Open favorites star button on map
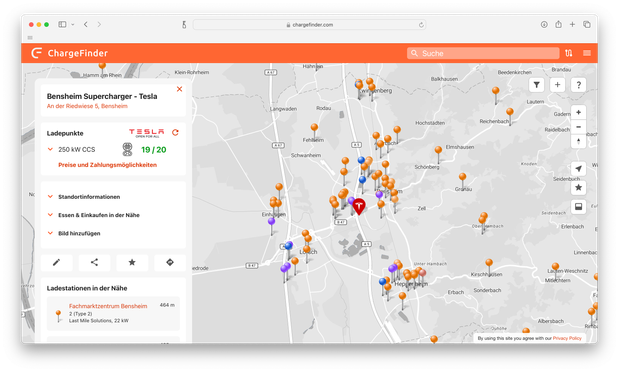The height and width of the screenshot is (372, 619). pos(578,188)
